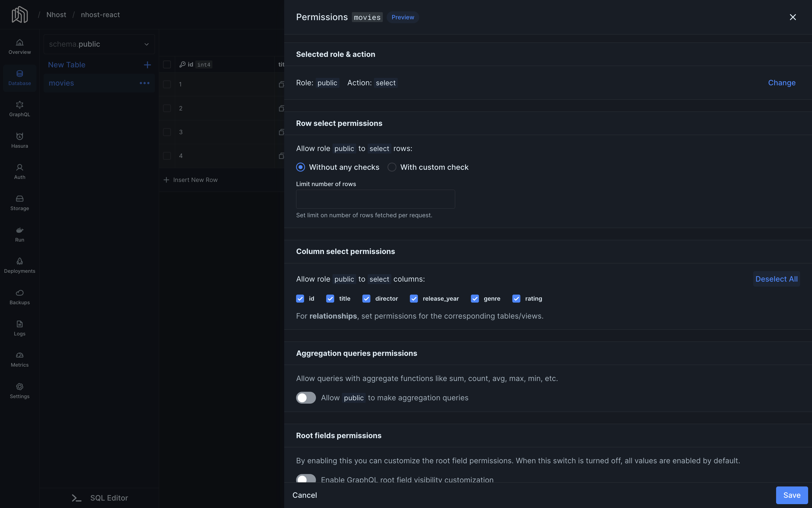The image size is (812, 508).
Task: Open the Hasura sidebar icon
Action: 20,136
